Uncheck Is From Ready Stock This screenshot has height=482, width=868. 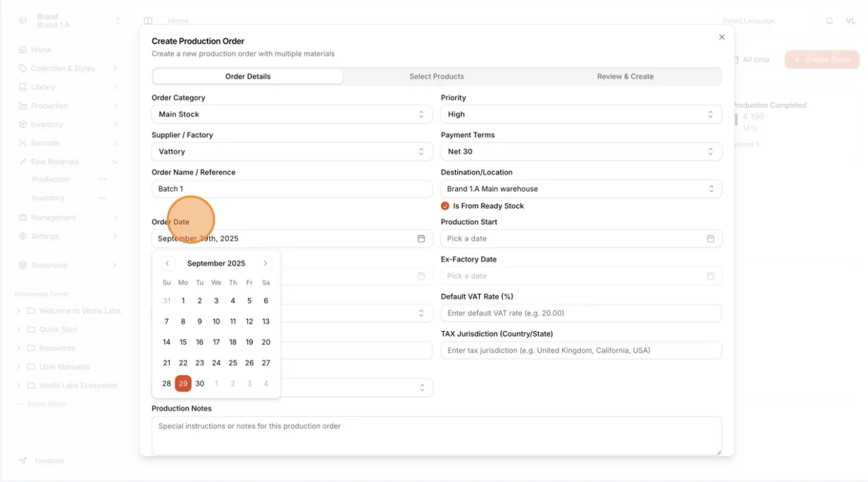coord(445,206)
